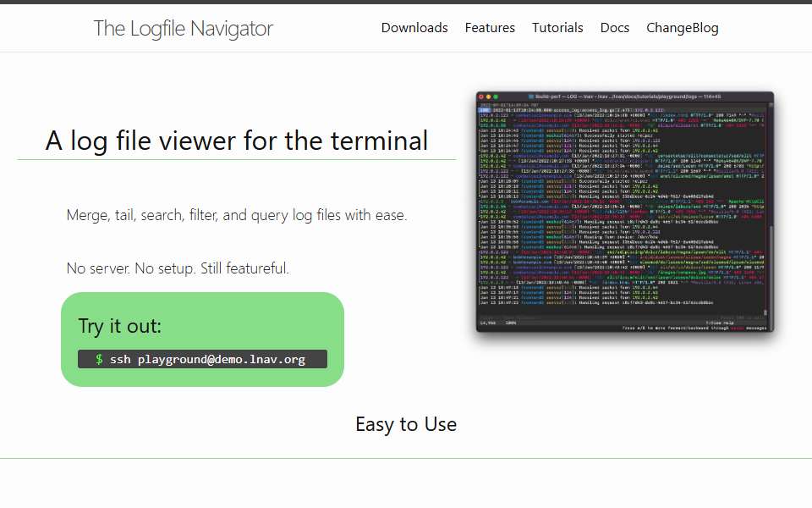Image resolution: width=812 pixels, height=508 pixels.
Task: Click the 'Easy to Use' heading
Action: point(406,424)
